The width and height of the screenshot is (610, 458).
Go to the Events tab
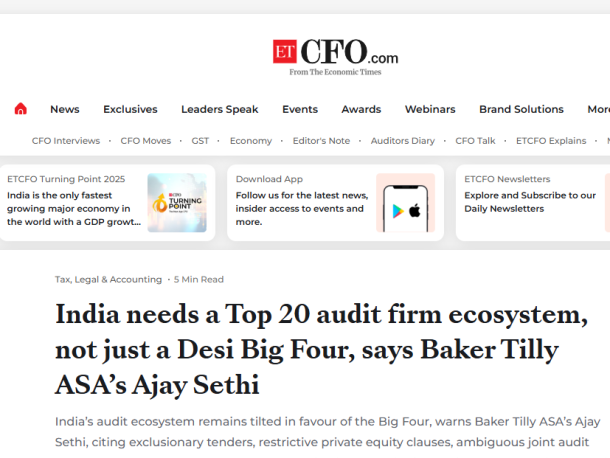coord(300,109)
